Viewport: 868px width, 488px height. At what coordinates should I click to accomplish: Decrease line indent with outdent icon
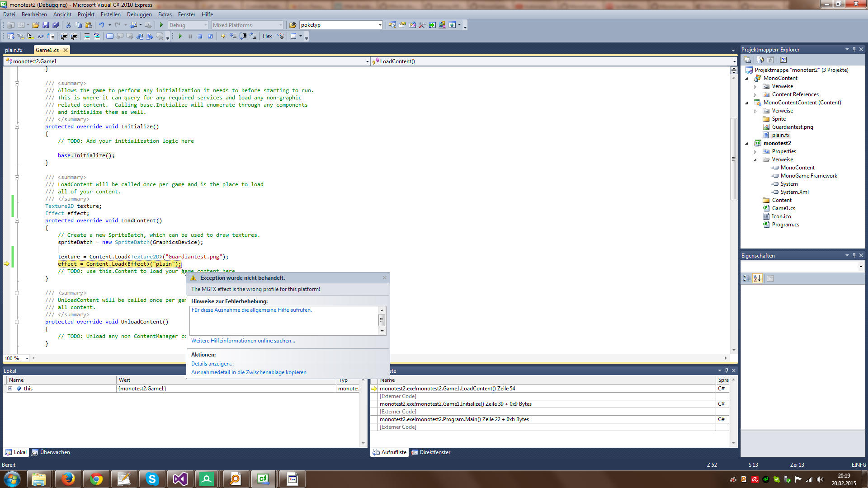64,36
